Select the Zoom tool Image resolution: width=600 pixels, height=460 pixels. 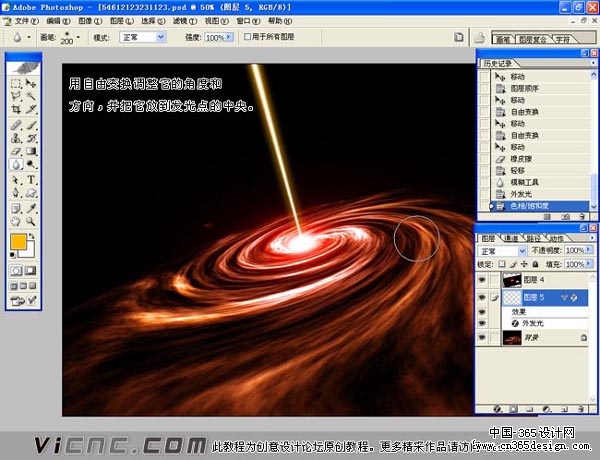31,221
